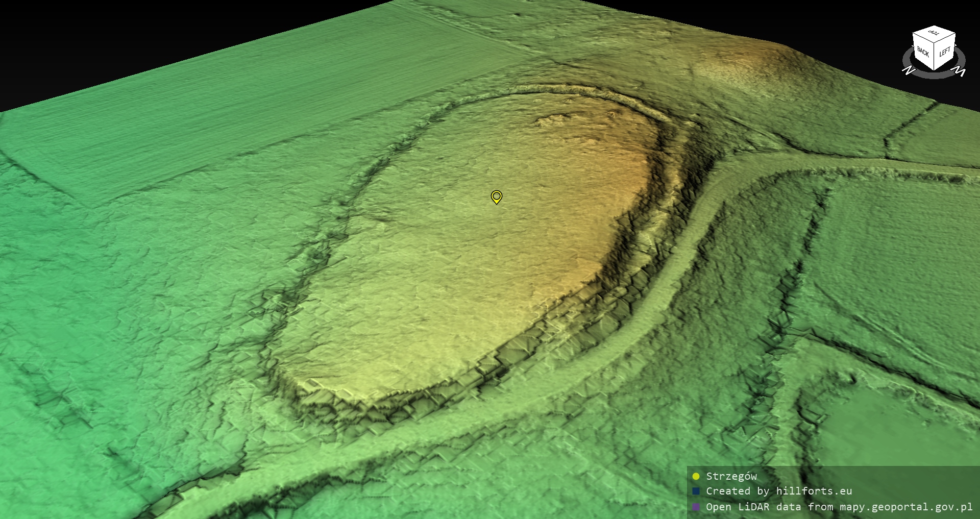980x519 pixels.
Task: Click the W letter on the compass ring
Action: tap(960, 72)
